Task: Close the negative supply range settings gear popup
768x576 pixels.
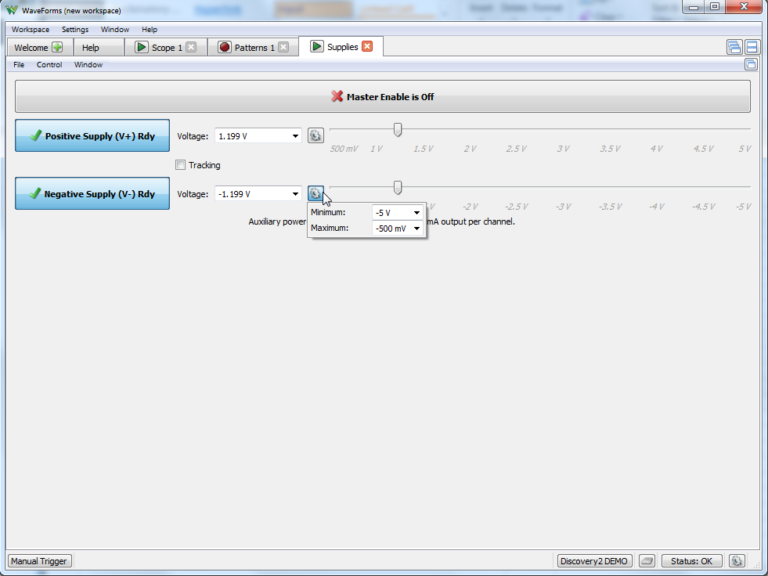Action: (315, 193)
